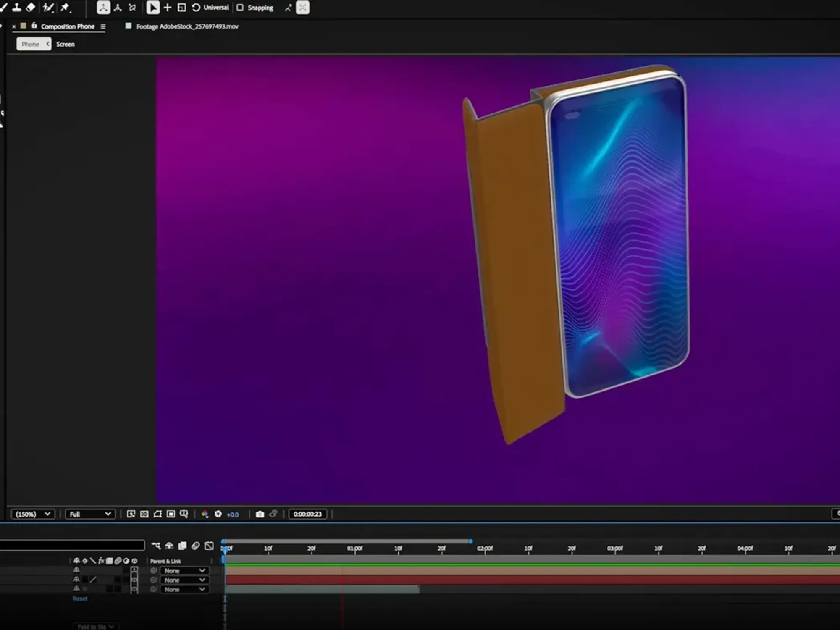The height and width of the screenshot is (630, 840).
Task: Click the +0.0 exposure value
Action: pos(233,514)
